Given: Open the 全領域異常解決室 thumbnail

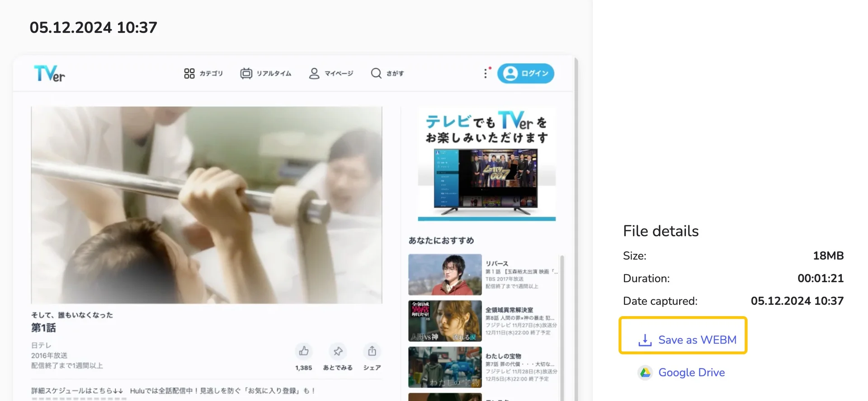Looking at the screenshot, I should click(445, 321).
